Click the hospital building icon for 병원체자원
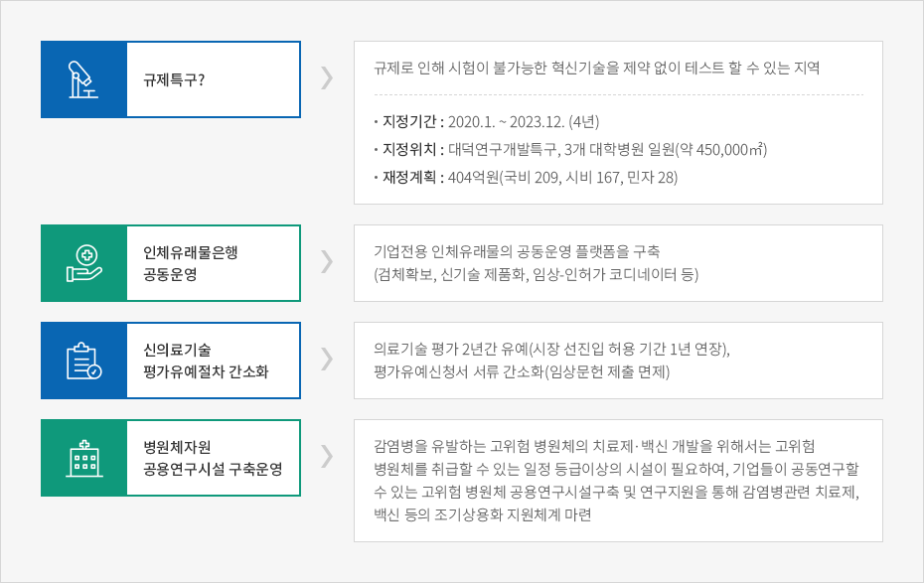The width and height of the screenshot is (924, 583). coord(84,458)
